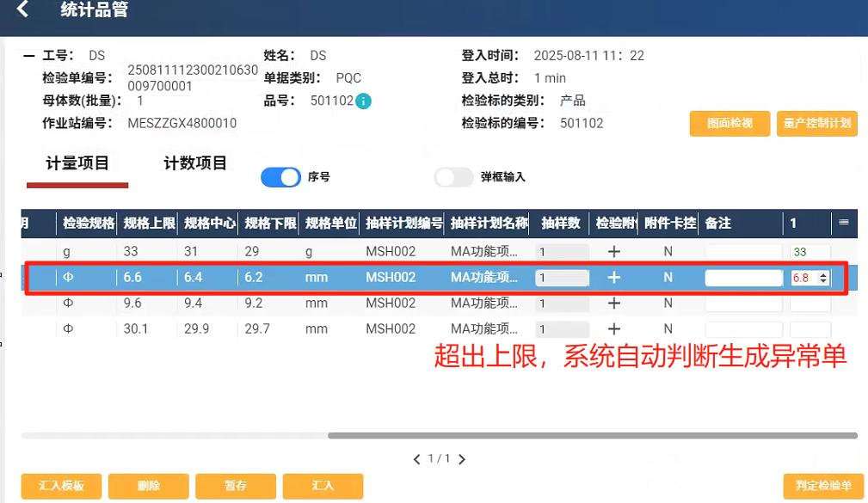
Task: Focus the 备注 field in the 9.6 row
Action: 743,304
